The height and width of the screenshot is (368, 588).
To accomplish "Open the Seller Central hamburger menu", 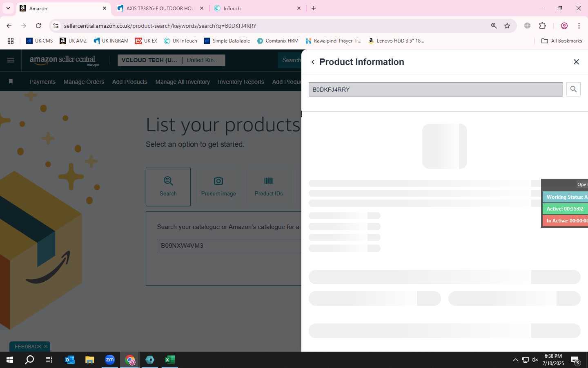I will pyautogui.click(x=11, y=61).
